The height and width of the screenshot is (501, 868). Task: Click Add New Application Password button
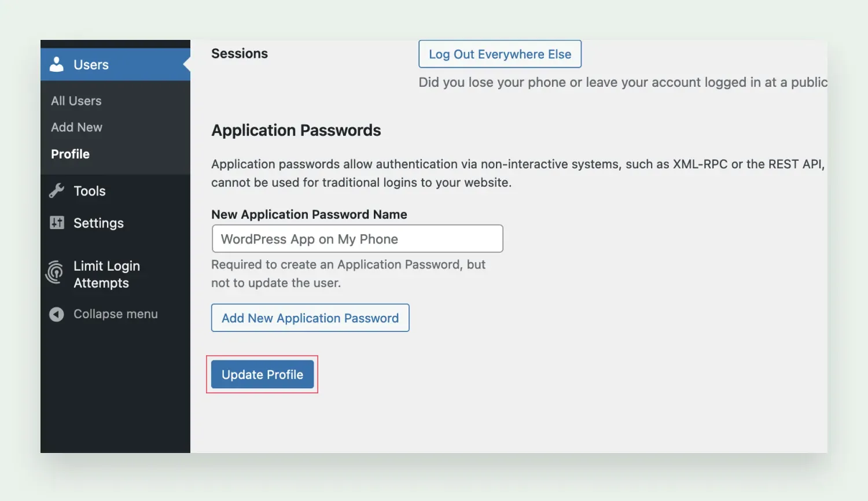310,318
